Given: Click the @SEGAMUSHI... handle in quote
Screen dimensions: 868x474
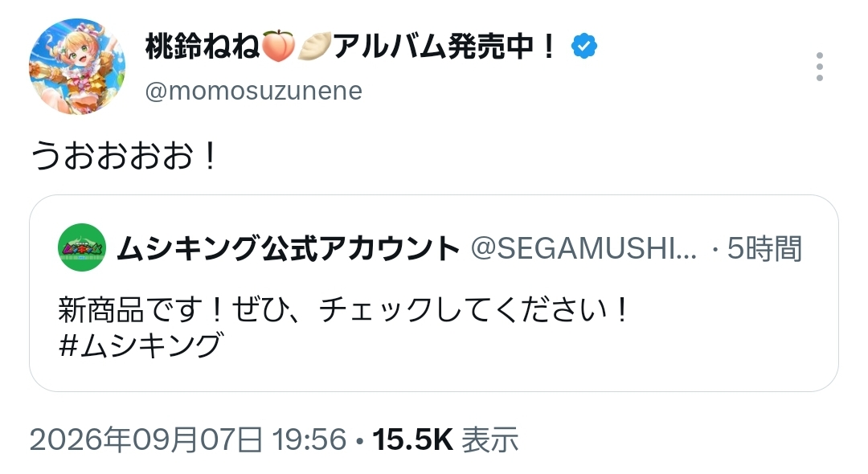Looking at the screenshot, I should tap(584, 247).
